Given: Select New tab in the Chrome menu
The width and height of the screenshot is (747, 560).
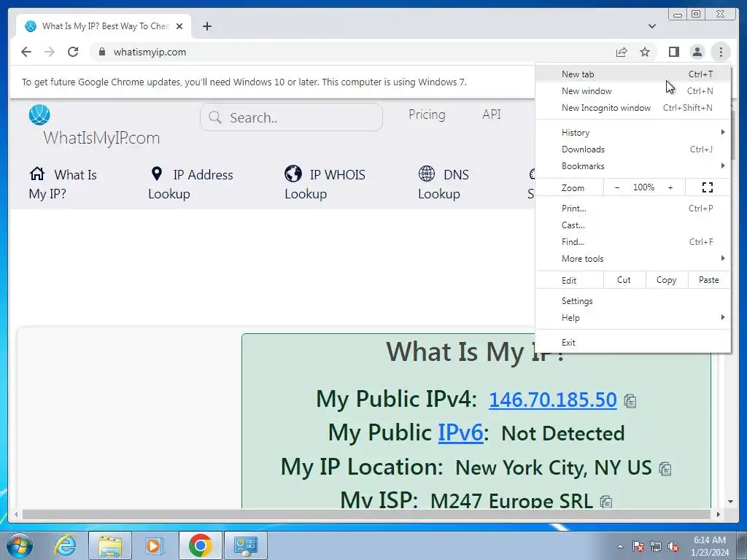Looking at the screenshot, I should click(x=632, y=74).
